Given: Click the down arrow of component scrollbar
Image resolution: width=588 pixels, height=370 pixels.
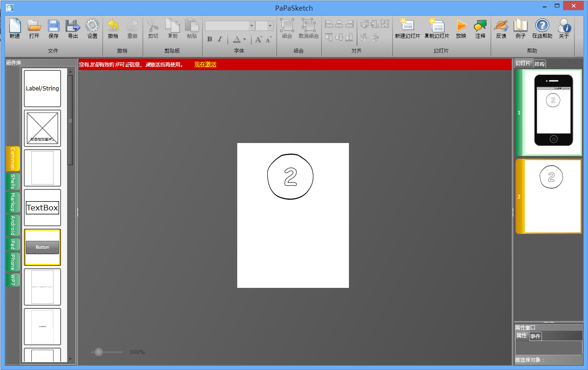Looking at the screenshot, I should (x=70, y=358).
